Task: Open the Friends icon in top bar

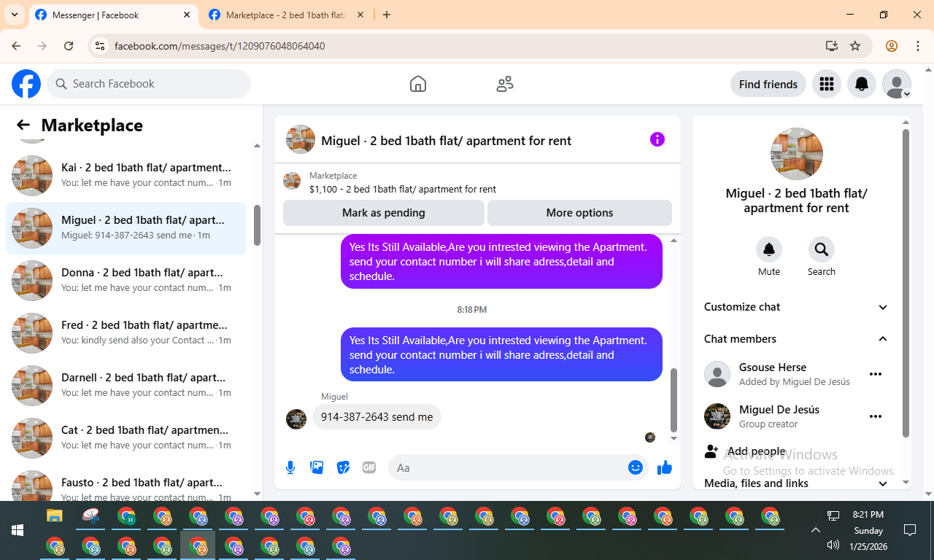Action: point(505,84)
